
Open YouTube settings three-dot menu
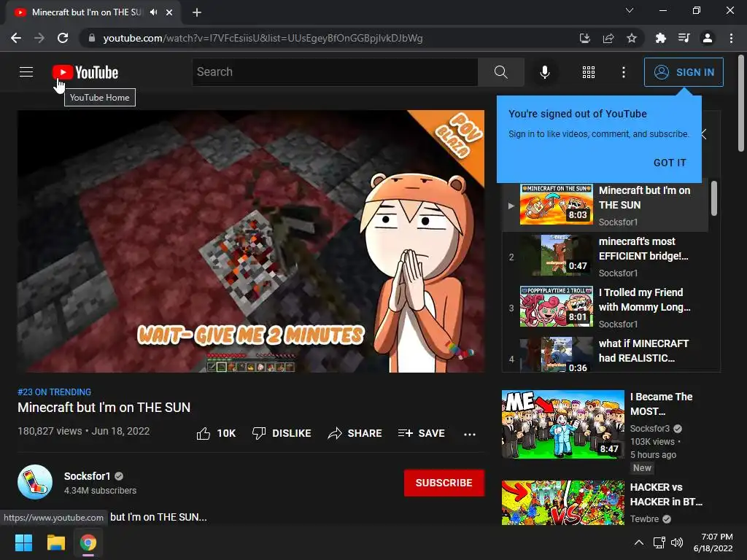pos(624,72)
